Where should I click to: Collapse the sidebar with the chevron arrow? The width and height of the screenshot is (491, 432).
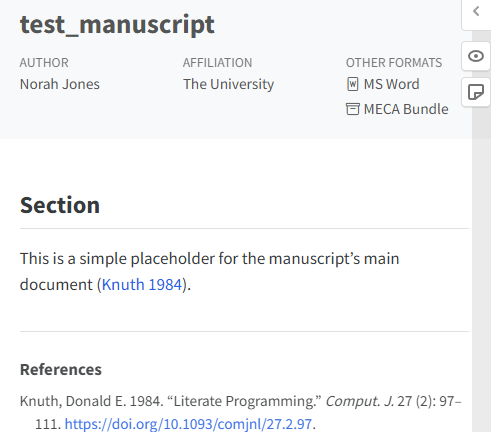click(x=476, y=12)
